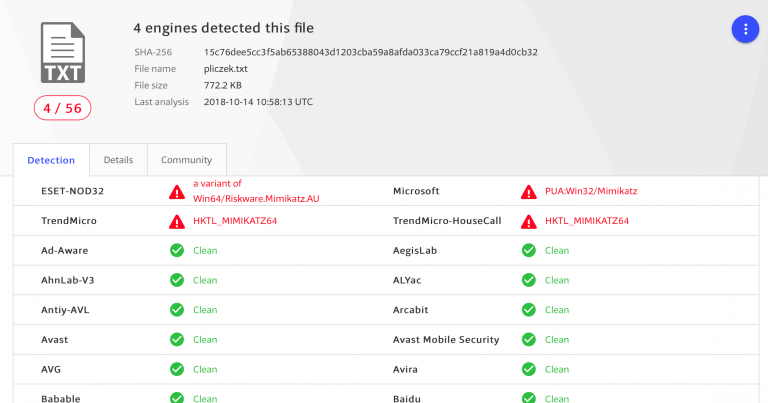Click the Microsoft engine name
The image size is (768, 403).
[416, 191]
